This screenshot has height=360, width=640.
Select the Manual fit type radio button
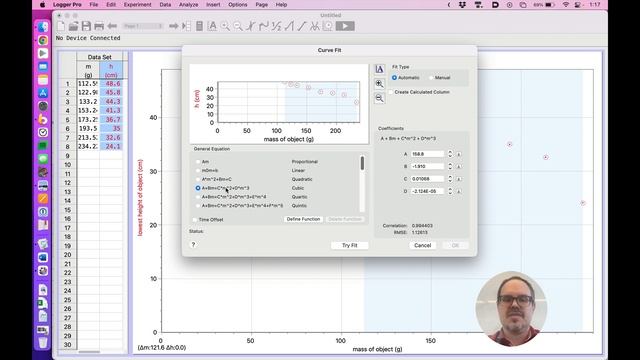(431, 78)
